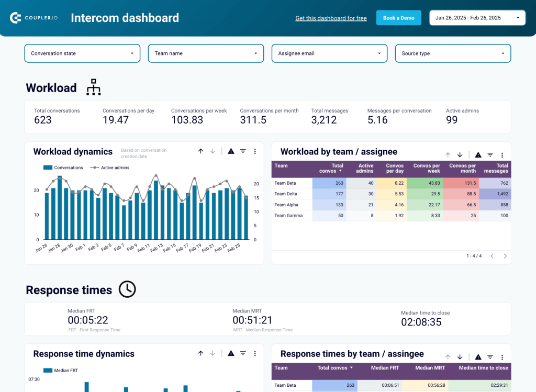The image size is (536, 392).
Task: Drill up in the Response times by team table
Action: [448, 357]
